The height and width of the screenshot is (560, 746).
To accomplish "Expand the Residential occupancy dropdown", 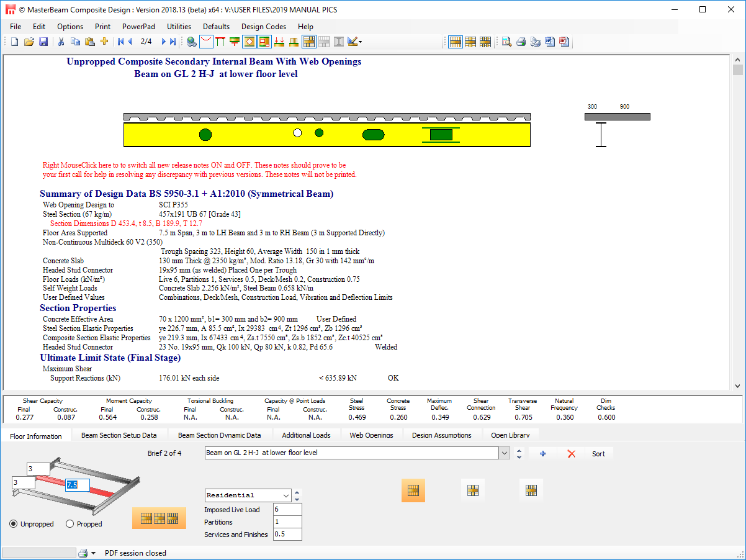I will [286, 495].
